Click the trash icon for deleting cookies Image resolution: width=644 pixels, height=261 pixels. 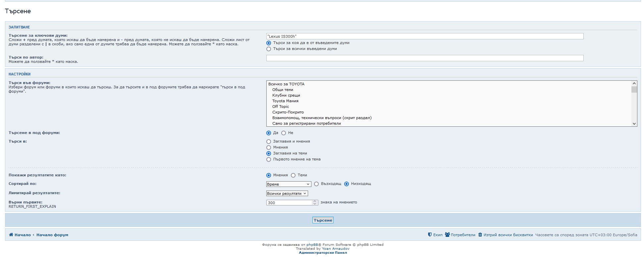coord(480,235)
